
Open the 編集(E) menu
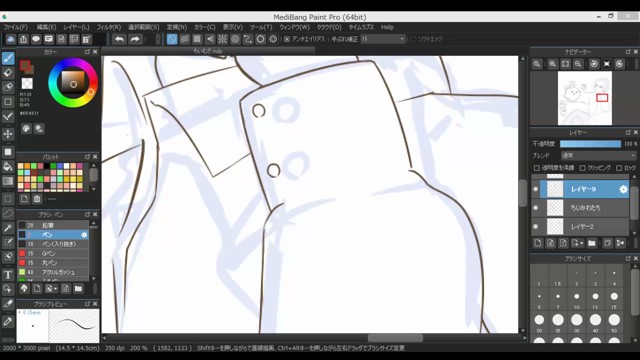(x=47, y=27)
